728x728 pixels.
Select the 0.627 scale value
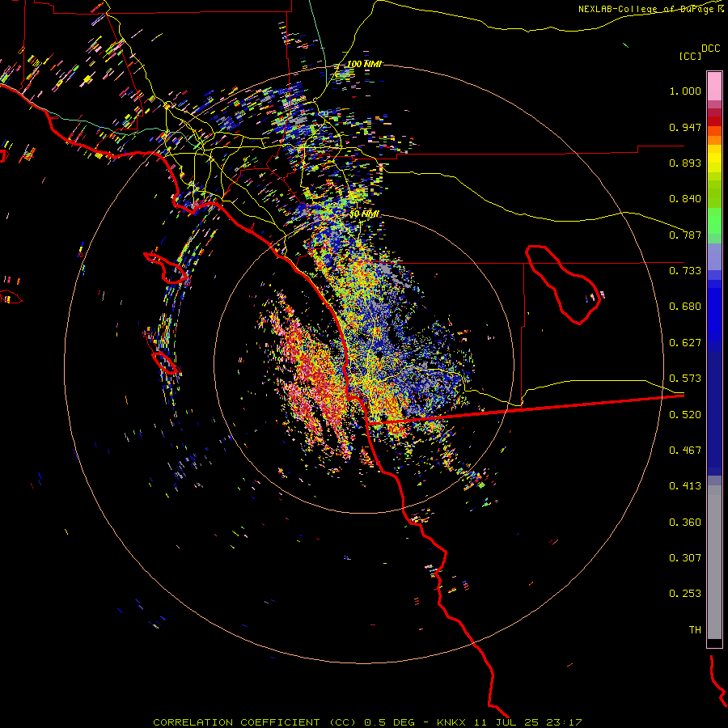click(x=685, y=343)
